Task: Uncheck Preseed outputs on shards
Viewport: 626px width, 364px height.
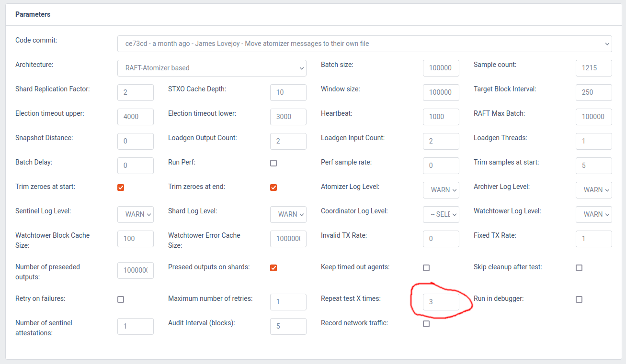Action: point(273,268)
